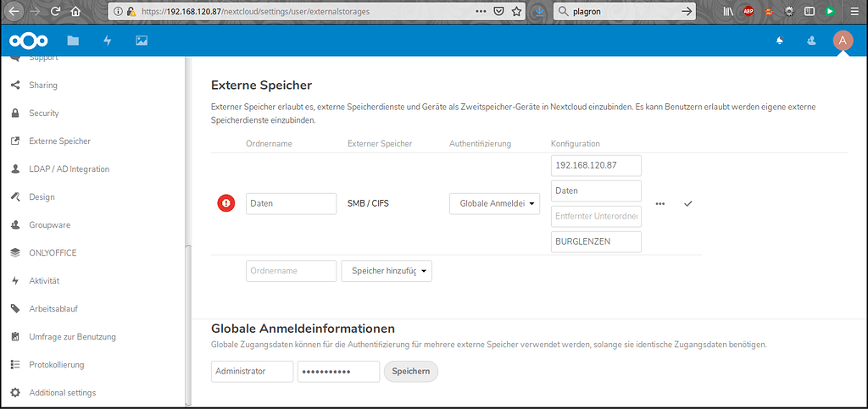
Task: Expand the Globale Anmeldeinformationen authentication dropdown
Action: point(494,204)
